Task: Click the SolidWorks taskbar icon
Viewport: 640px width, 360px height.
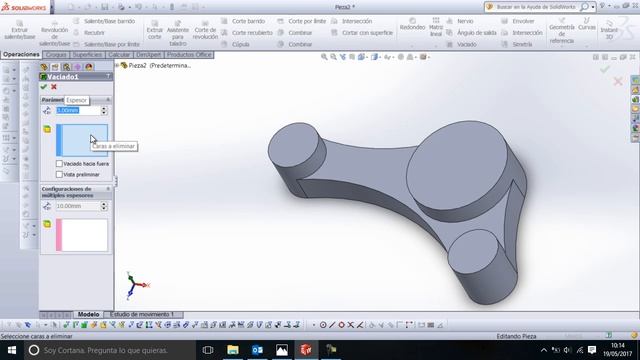Action: tap(306, 350)
